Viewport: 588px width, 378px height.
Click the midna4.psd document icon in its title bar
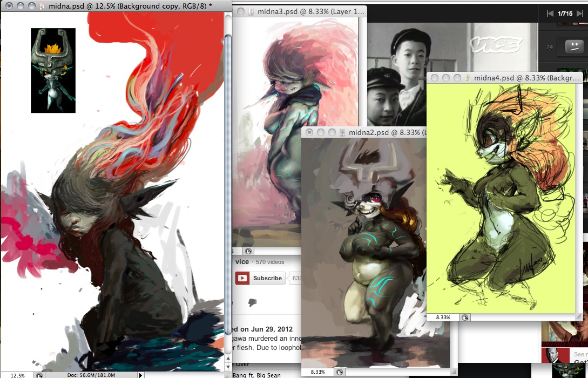[467, 78]
